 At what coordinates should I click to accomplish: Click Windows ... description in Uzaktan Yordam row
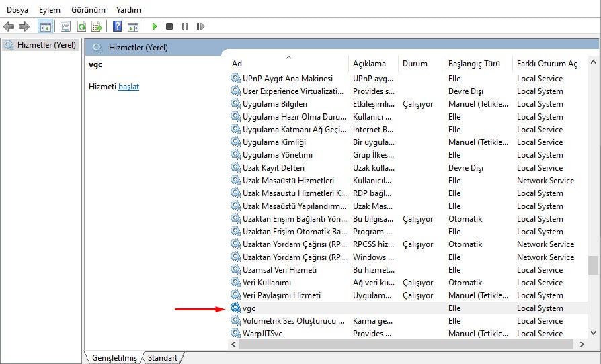click(x=373, y=257)
